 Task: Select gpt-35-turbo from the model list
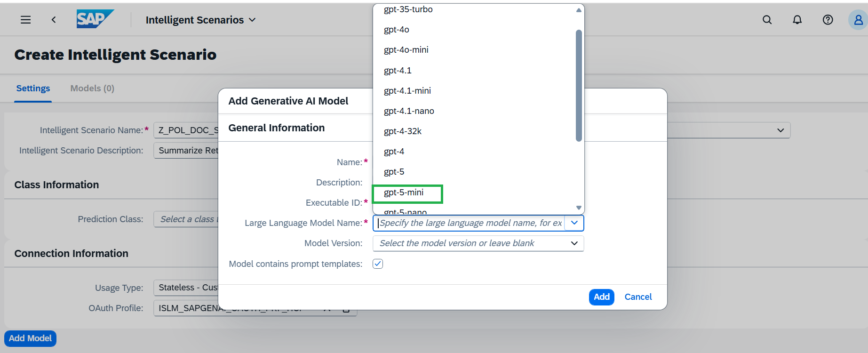click(474, 9)
